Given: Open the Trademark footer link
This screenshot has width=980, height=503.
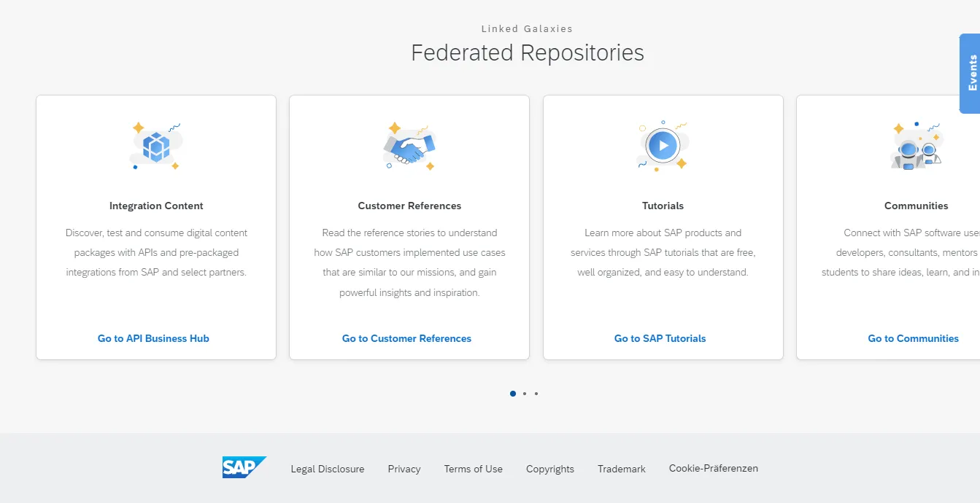Looking at the screenshot, I should (x=621, y=469).
